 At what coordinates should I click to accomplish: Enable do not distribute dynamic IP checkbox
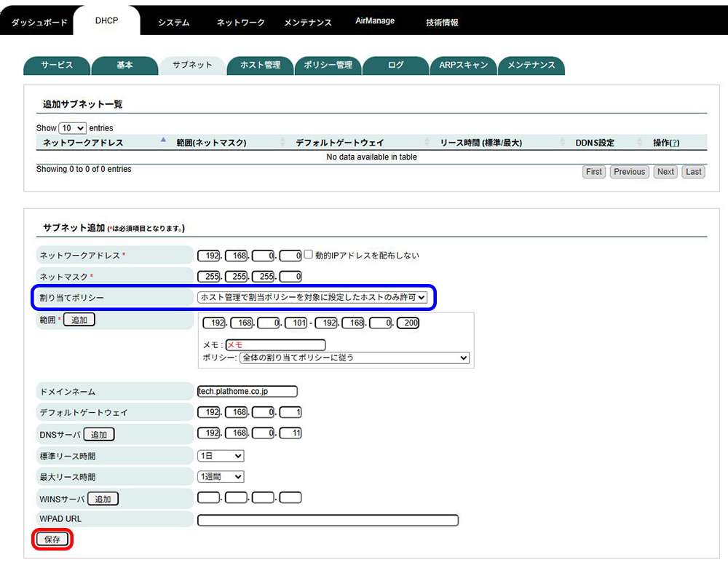pyautogui.click(x=309, y=255)
